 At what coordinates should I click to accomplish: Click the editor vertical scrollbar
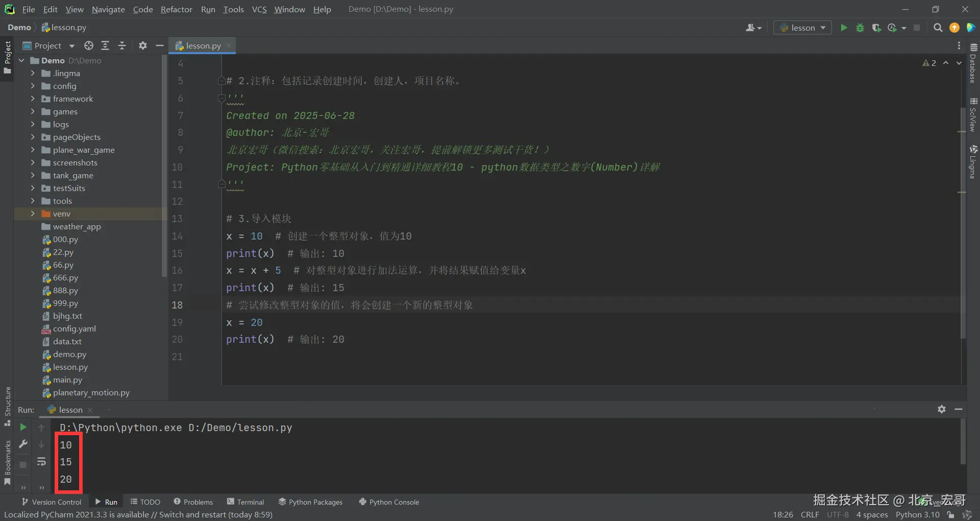pos(963,223)
